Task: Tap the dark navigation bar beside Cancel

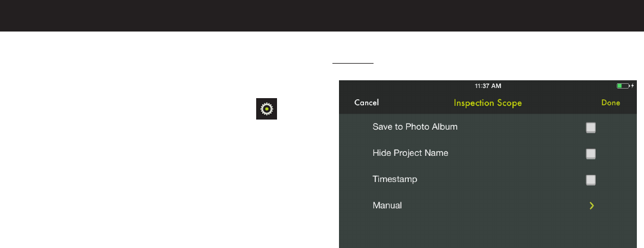Action: tap(415, 102)
